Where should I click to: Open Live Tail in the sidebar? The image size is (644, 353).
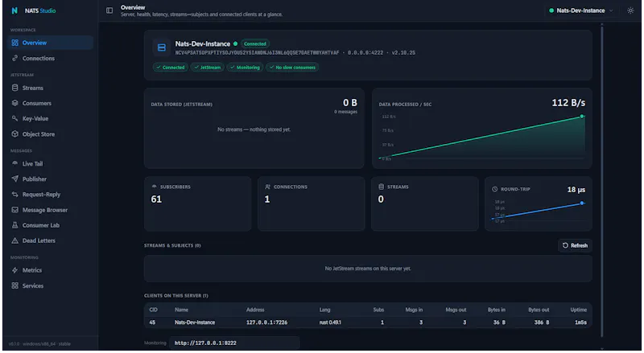pos(50,164)
